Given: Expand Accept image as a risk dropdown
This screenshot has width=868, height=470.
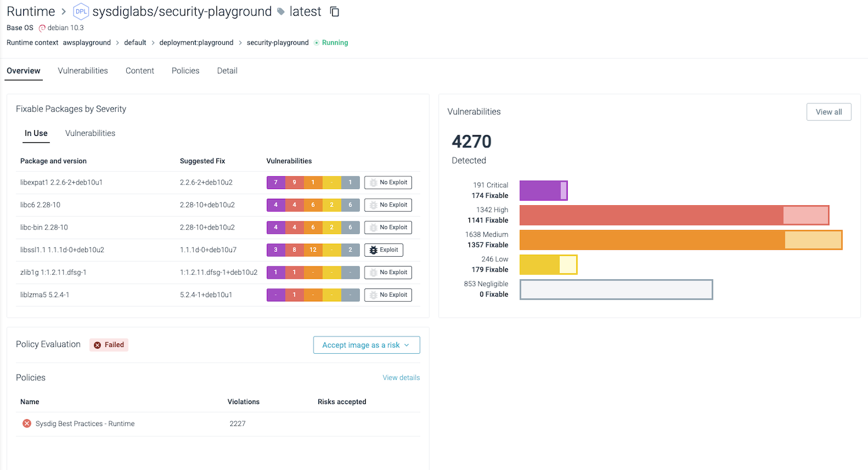Looking at the screenshot, I should 367,345.
